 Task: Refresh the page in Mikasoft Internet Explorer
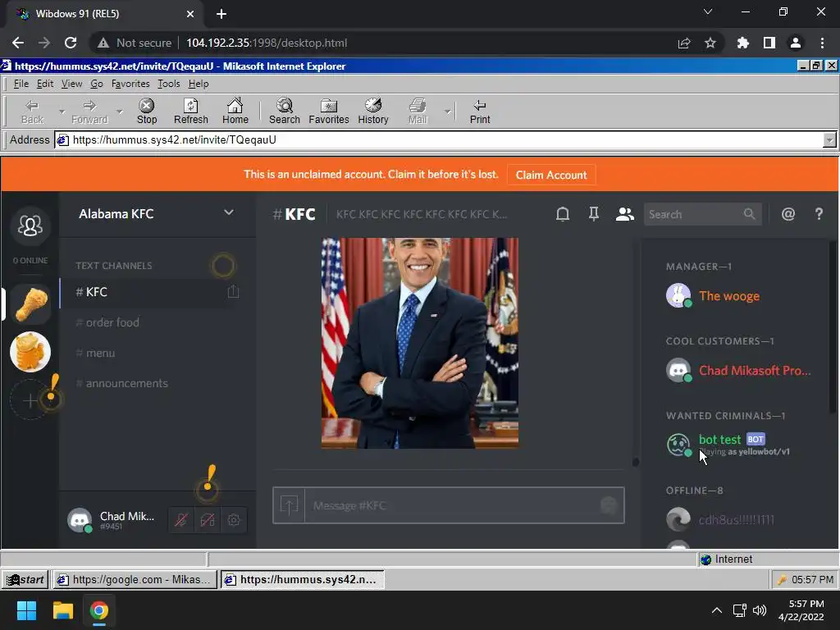pyautogui.click(x=190, y=112)
